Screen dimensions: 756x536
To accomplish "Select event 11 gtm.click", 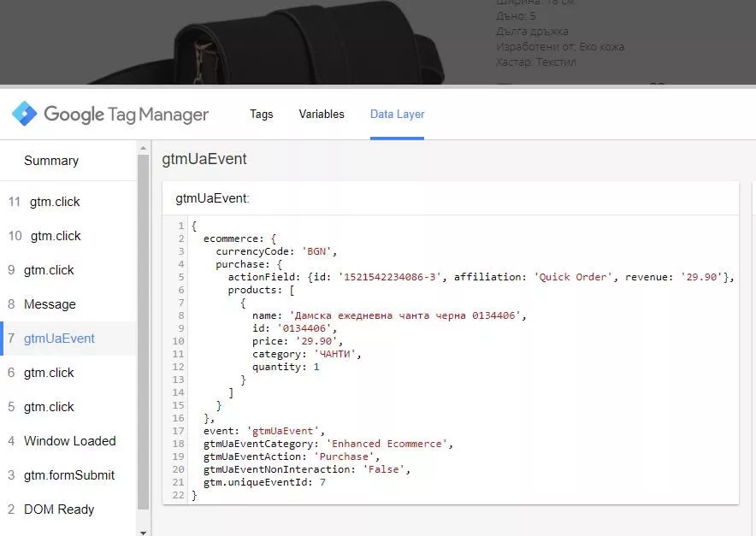I will point(68,202).
